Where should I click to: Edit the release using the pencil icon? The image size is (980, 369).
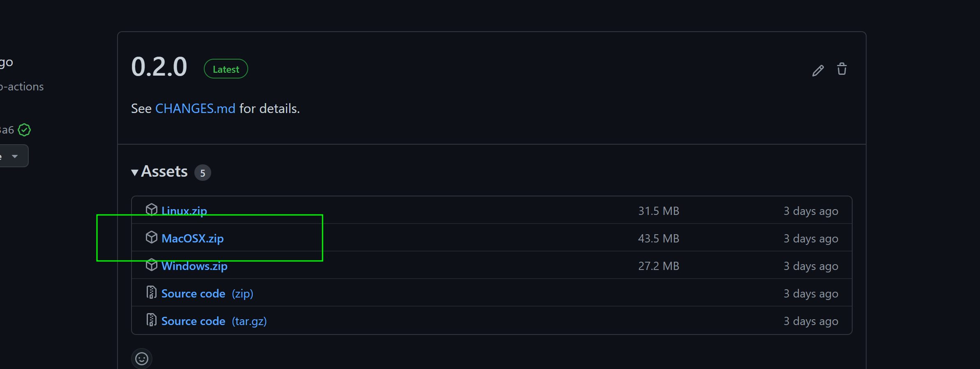coord(818,70)
